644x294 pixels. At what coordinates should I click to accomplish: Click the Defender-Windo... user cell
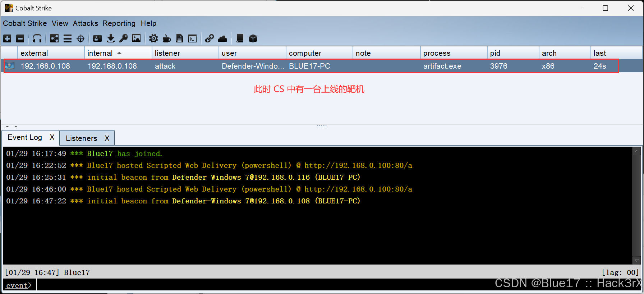point(253,66)
